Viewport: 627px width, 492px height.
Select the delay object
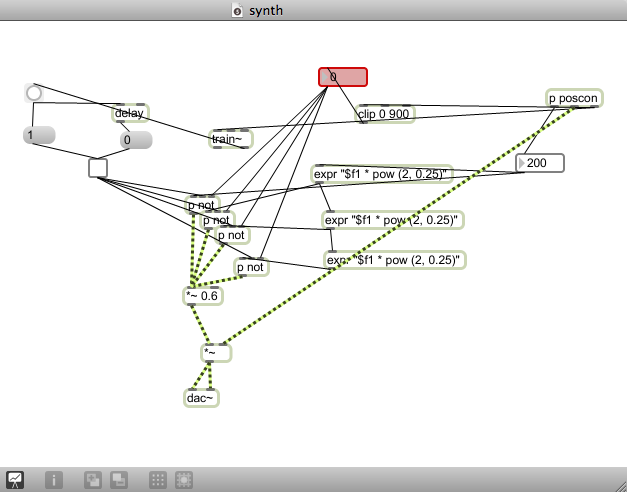tap(130, 113)
